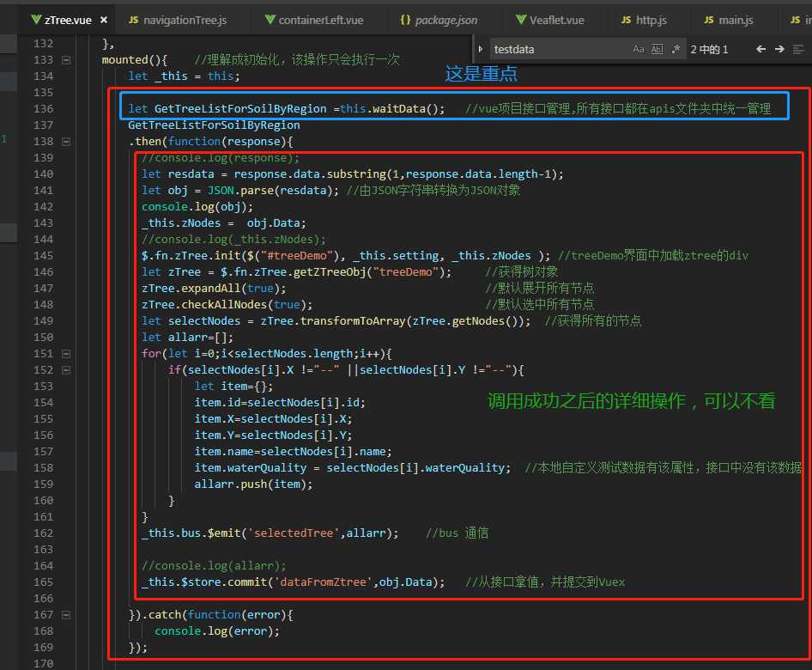Image resolution: width=812 pixels, height=670 pixels.
Task: Click line number 145 in gutter
Action: pos(44,255)
